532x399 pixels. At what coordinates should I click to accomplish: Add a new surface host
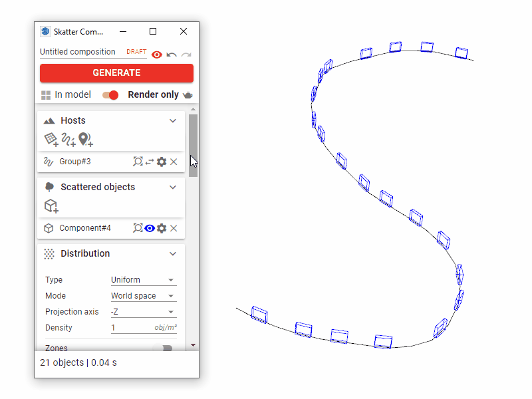point(51,140)
